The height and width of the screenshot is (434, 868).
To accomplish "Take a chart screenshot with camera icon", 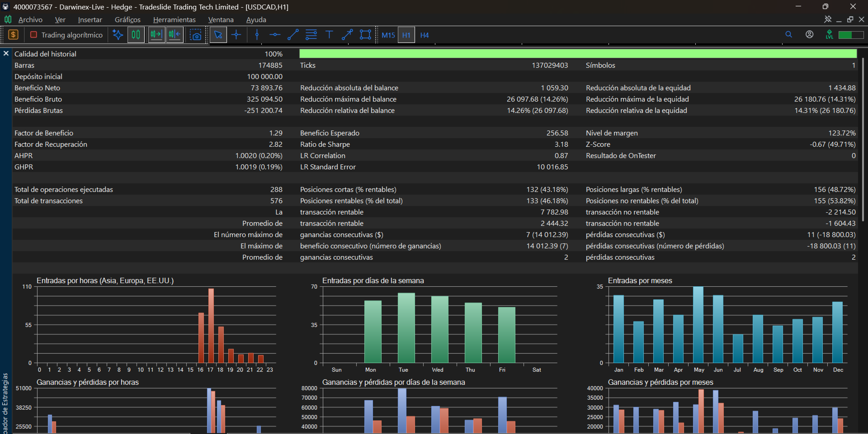I will pos(195,35).
